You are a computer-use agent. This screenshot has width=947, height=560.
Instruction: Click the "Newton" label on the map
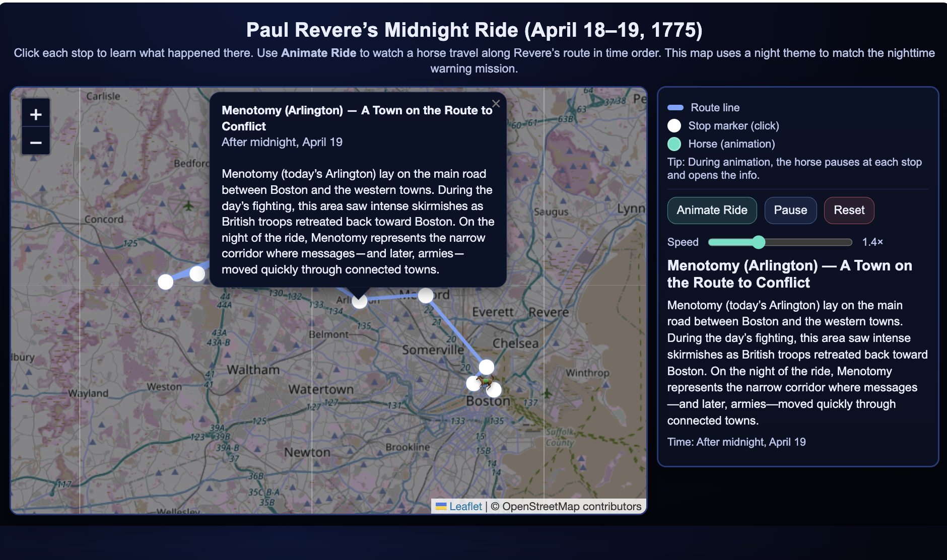[307, 452]
